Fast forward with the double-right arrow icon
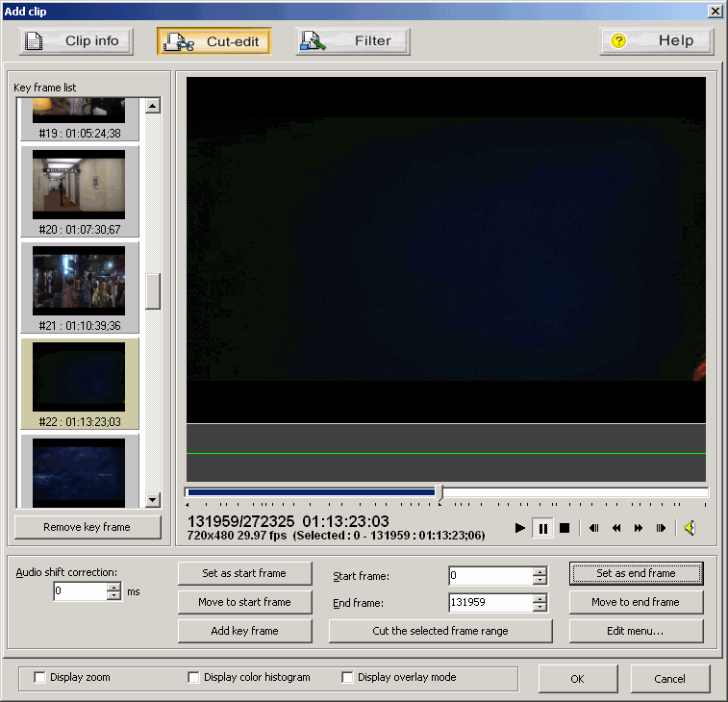This screenshot has height=702, width=728. [639, 528]
